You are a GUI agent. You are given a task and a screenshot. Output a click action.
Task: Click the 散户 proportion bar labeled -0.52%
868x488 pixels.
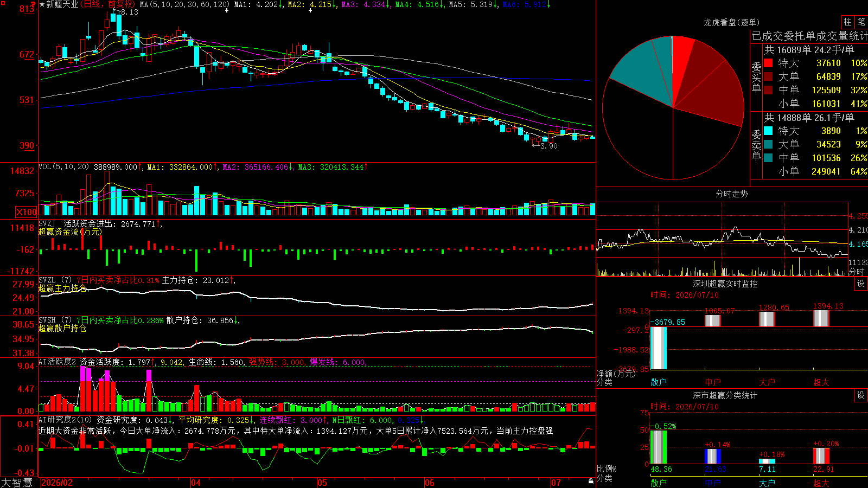point(659,447)
